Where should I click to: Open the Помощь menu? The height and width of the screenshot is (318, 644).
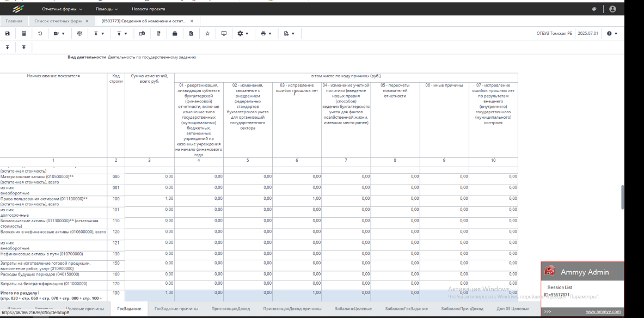107,9
